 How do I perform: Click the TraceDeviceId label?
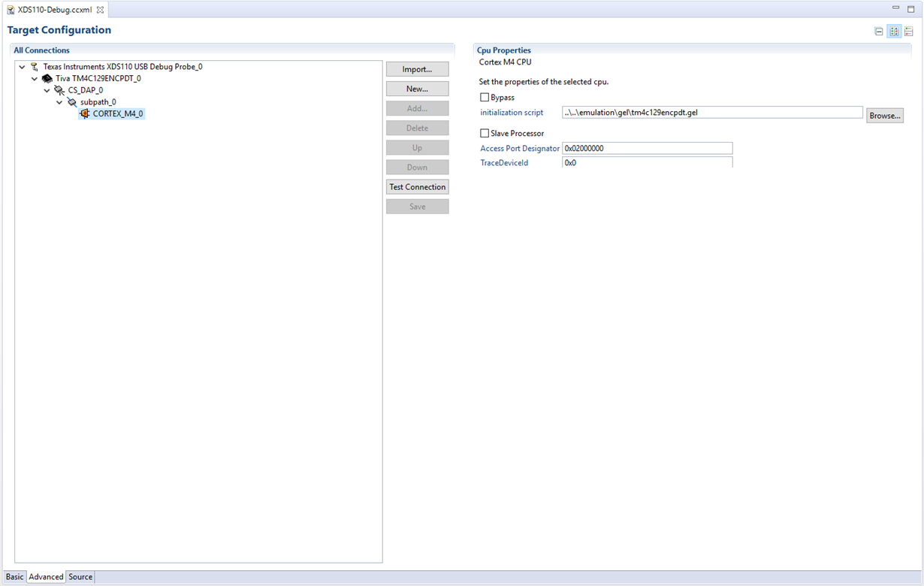pos(504,162)
